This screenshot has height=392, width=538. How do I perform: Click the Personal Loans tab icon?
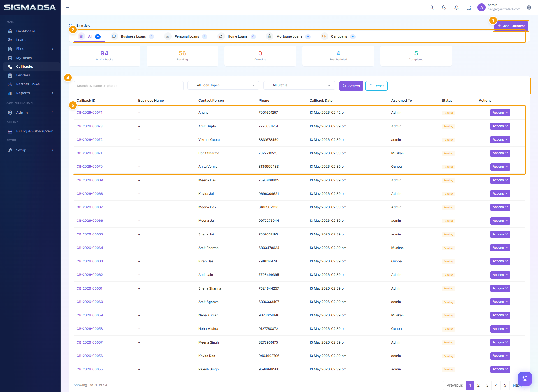tap(168, 36)
